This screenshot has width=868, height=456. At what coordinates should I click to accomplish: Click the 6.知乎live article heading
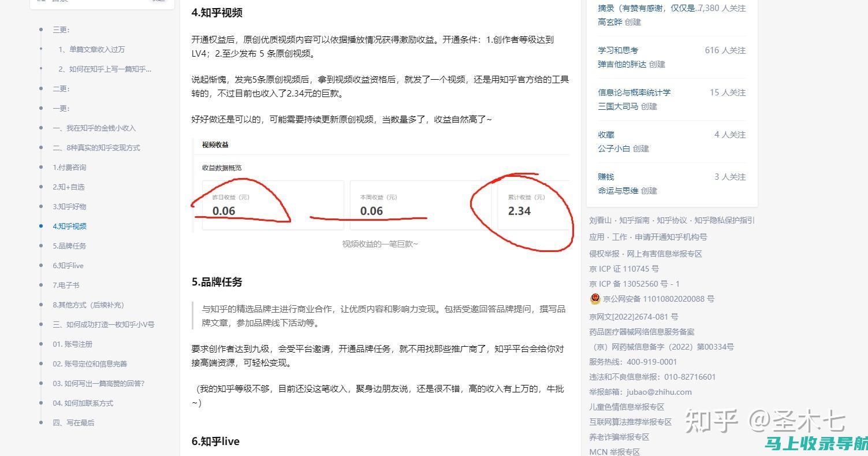click(x=215, y=441)
